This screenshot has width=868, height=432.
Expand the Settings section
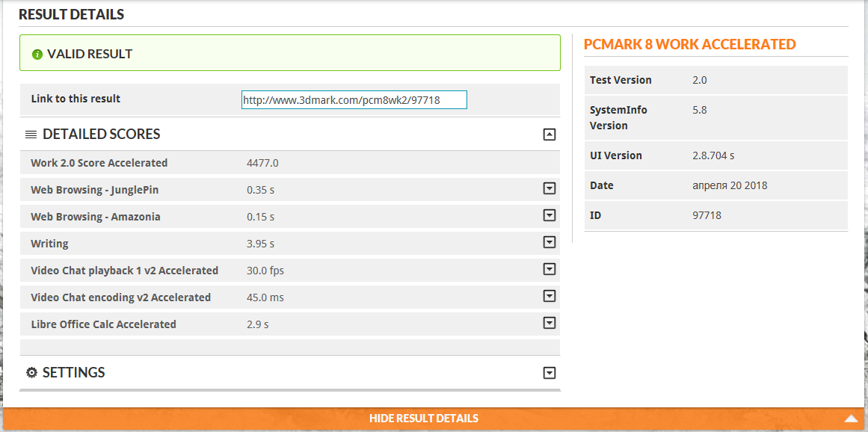point(550,373)
